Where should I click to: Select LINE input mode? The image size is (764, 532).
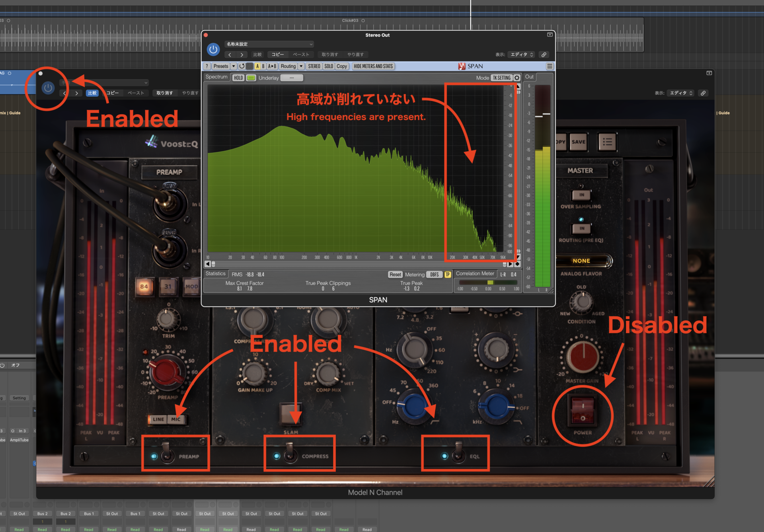click(158, 419)
